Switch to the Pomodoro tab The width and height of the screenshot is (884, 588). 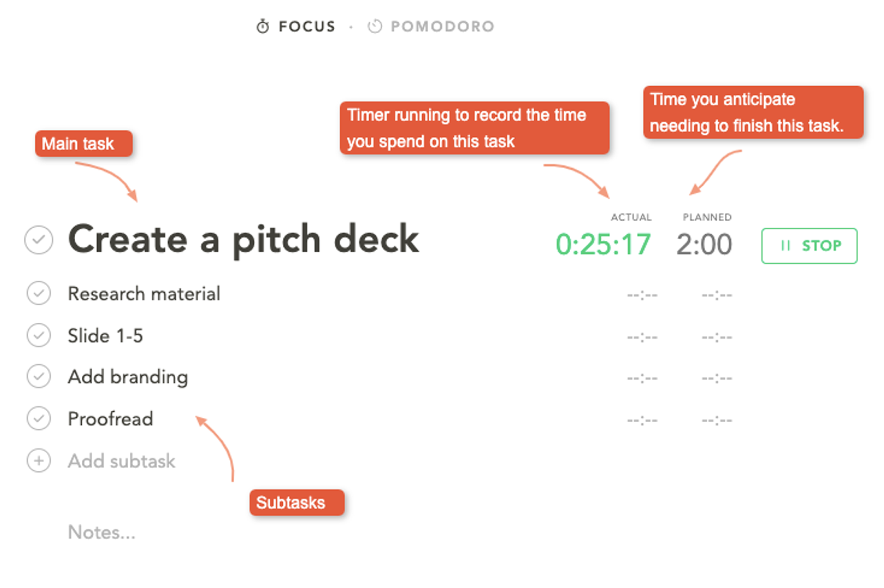[x=431, y=26]
